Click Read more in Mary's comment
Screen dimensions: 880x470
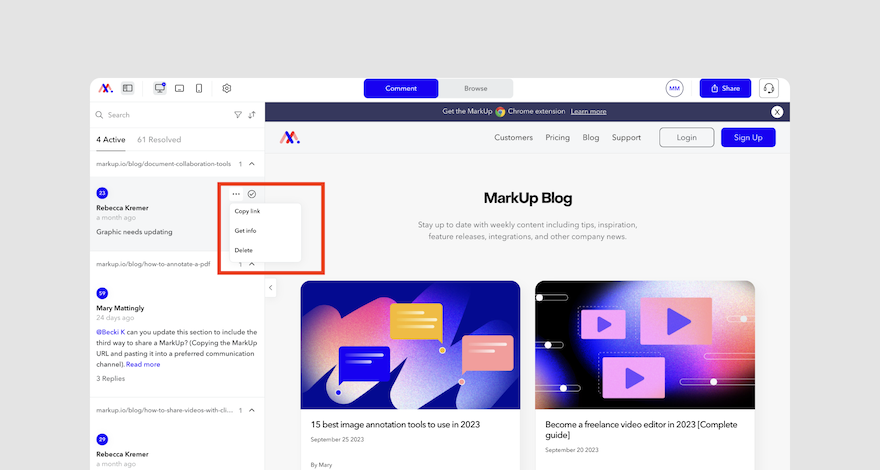[x=143, y=364]
